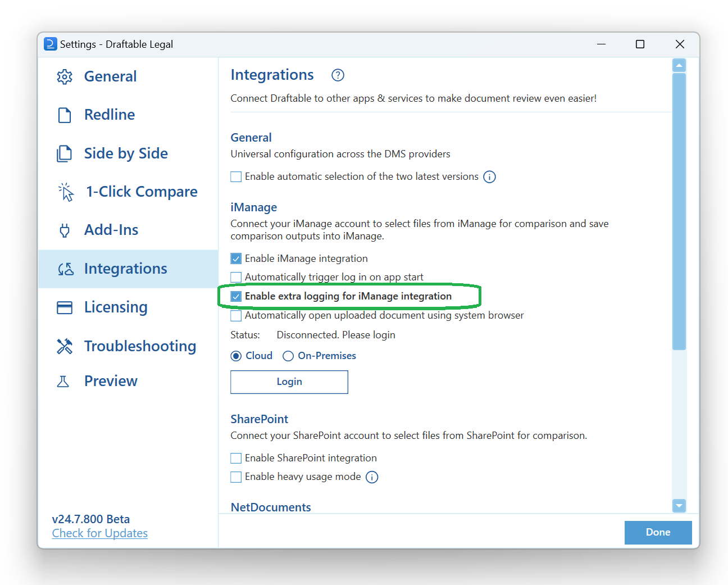The width and height of the screenshot is (728, 585).
Task: Select the 1-Click Compare cursor icon
Action: tap(65, 191)
